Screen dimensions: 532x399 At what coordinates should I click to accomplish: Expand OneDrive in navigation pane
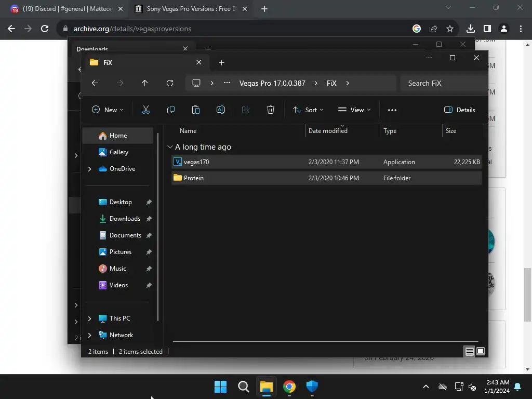[x=89, y=169]
